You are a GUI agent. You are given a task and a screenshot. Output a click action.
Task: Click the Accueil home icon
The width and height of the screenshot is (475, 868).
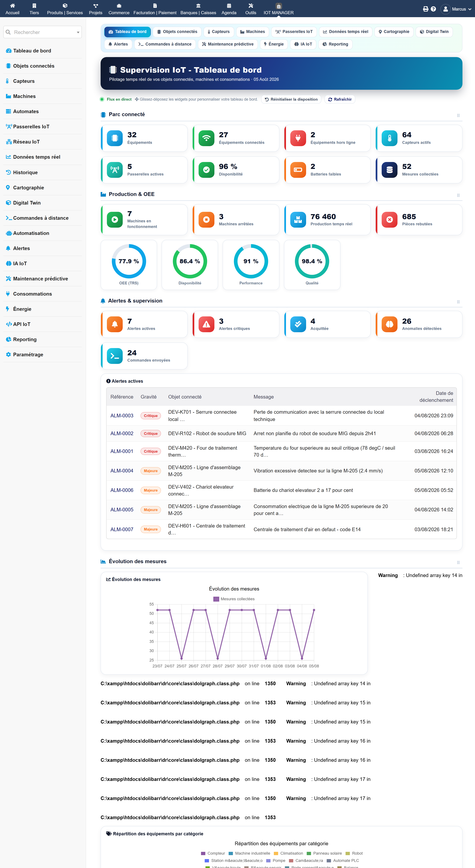point(13,6)
